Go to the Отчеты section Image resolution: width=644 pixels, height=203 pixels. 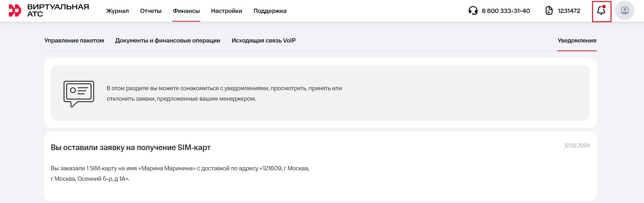point(151,11)
